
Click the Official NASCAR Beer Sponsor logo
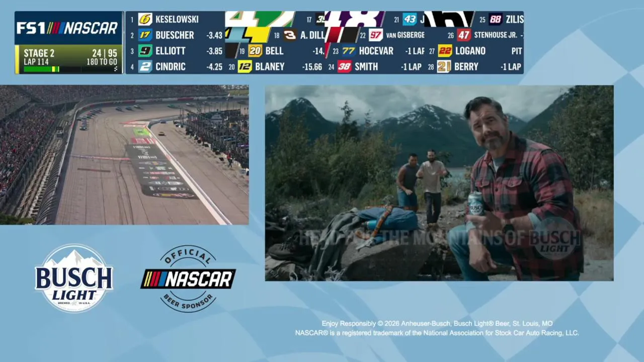click(188, 279)
